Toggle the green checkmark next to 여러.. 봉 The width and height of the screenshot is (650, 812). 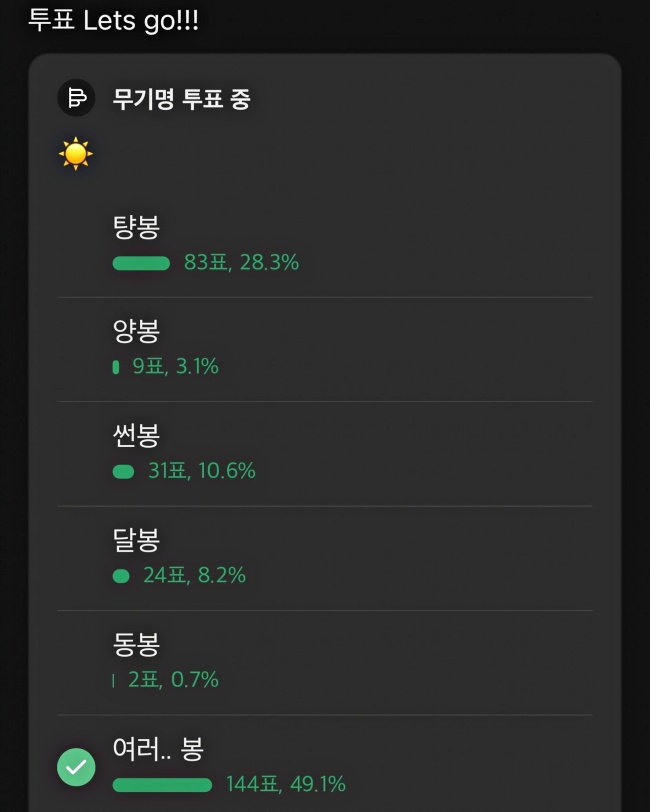click(x=76, y=767)
